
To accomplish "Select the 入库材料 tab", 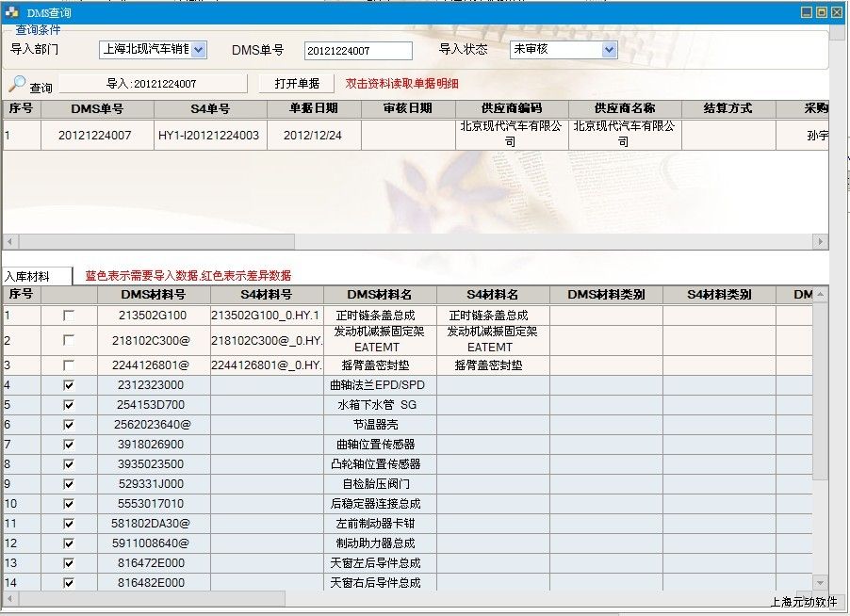I will tap(36, 276).
